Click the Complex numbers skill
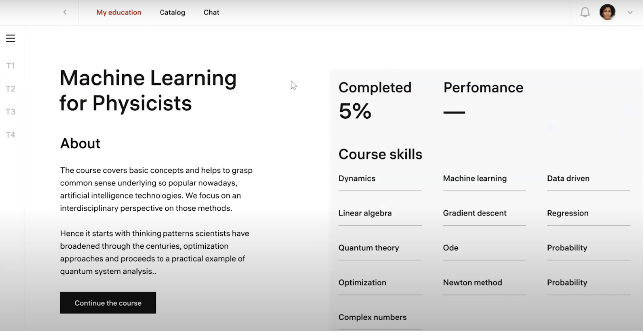Viewport: 644px width, 333px height. (372, 317)
